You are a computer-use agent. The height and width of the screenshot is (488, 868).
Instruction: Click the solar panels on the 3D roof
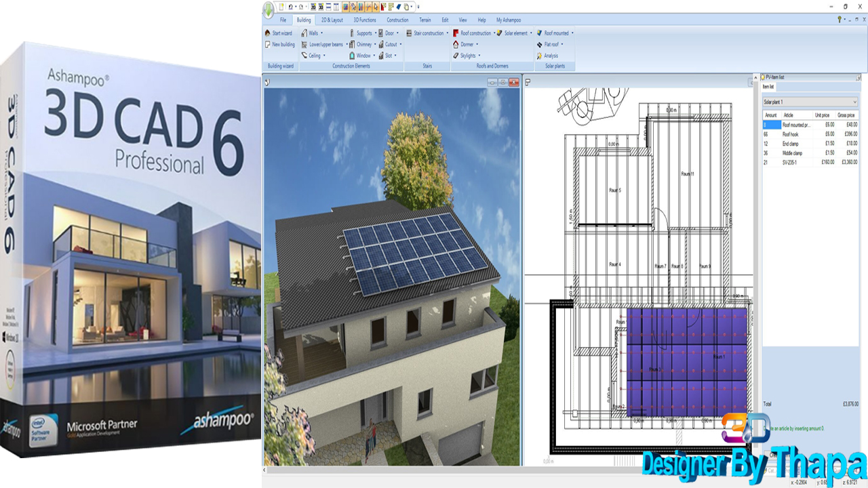pyautogui.click(x=416, y=254)
